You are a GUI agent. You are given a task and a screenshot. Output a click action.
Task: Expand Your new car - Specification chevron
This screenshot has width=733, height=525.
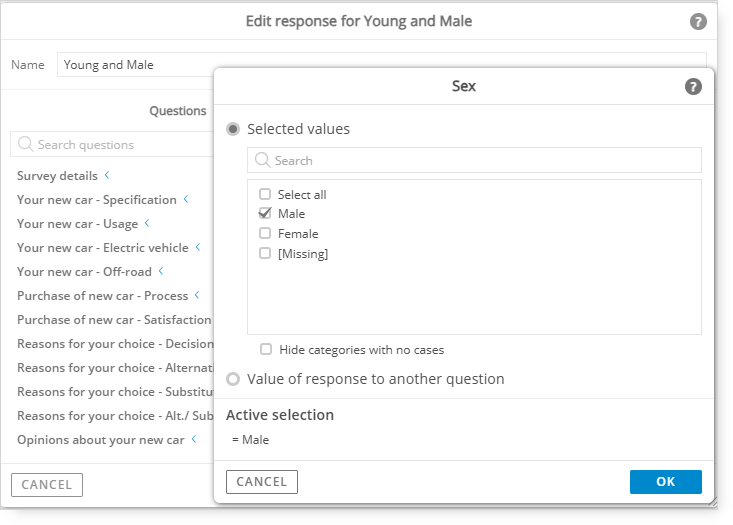tap(186, 199)
